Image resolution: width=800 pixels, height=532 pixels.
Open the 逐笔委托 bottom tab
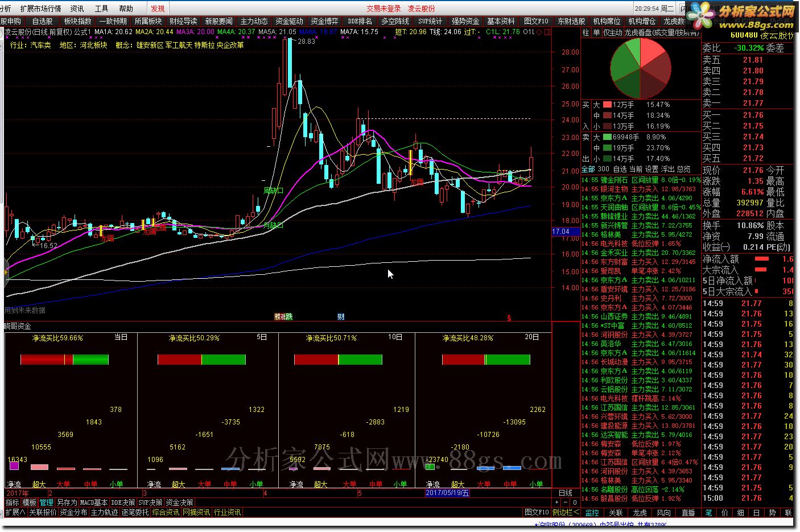click(x=135, y=513)
